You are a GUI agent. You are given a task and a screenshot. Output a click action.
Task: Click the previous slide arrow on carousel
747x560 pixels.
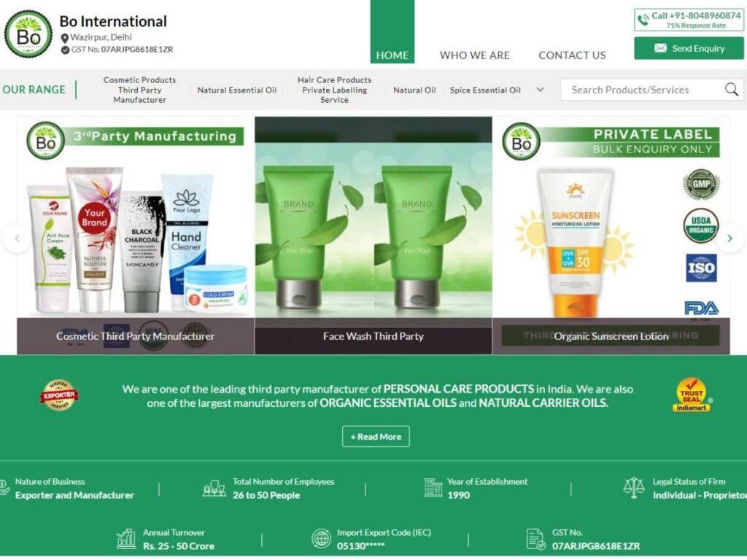(18, 238)
